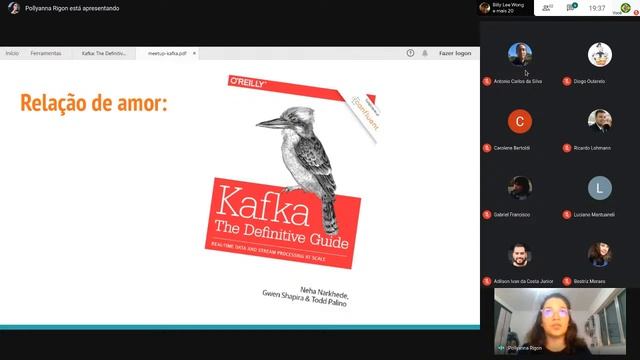This screenshot has width=640, height=360.
Task: Click the Beatriz Moraes name label
Action: [x=589, y=281]
